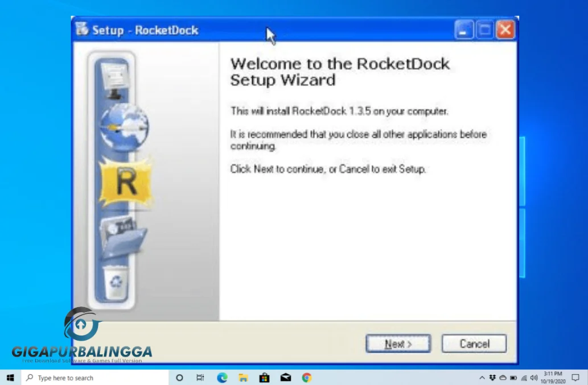This screenshot has width=588, height=385.
Task: Open the Mail app from the taskbar
Action: tap(285, 378)
